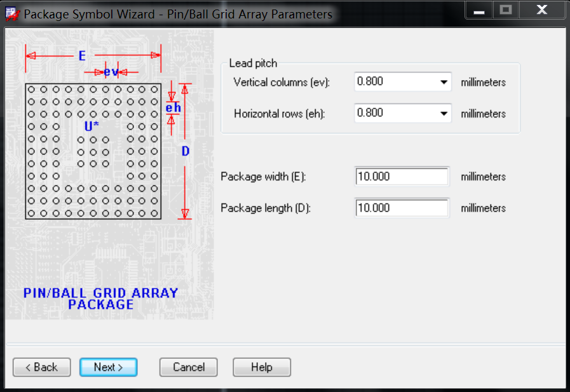Click the 'Package width (E):' label
Viewport: 570px width, 392px height.
[x=264, y=177]
